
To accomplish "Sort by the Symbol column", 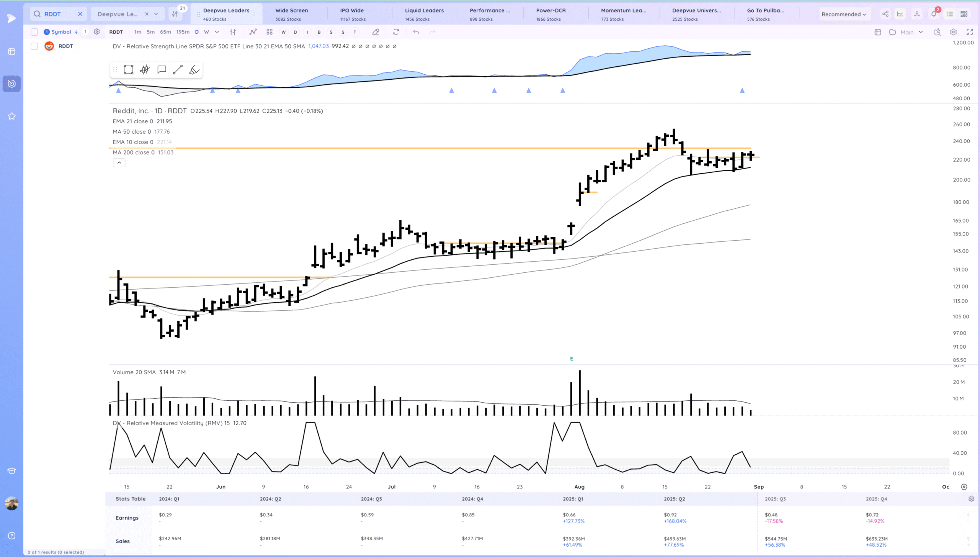I will (x=61, y=32).
